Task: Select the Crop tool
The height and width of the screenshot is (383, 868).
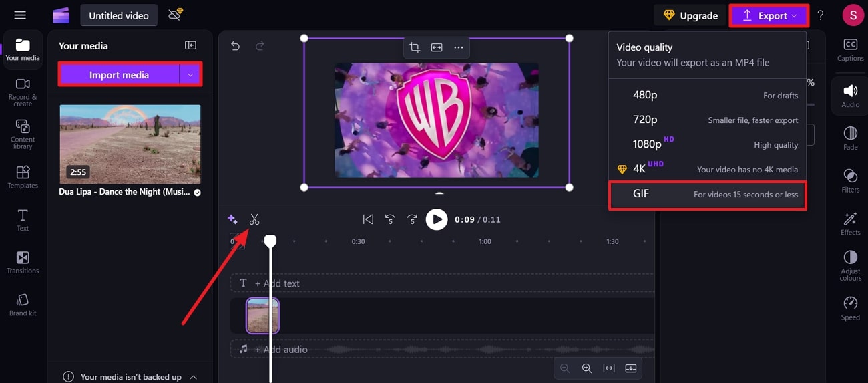Action: pyautogui.click(x=415, y=47)
